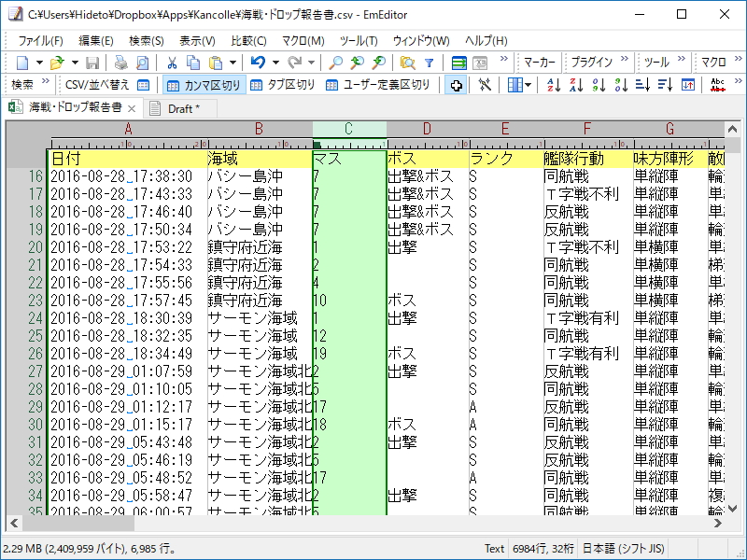Click the Redo arrow icon
747x560 pixels.
294,63
